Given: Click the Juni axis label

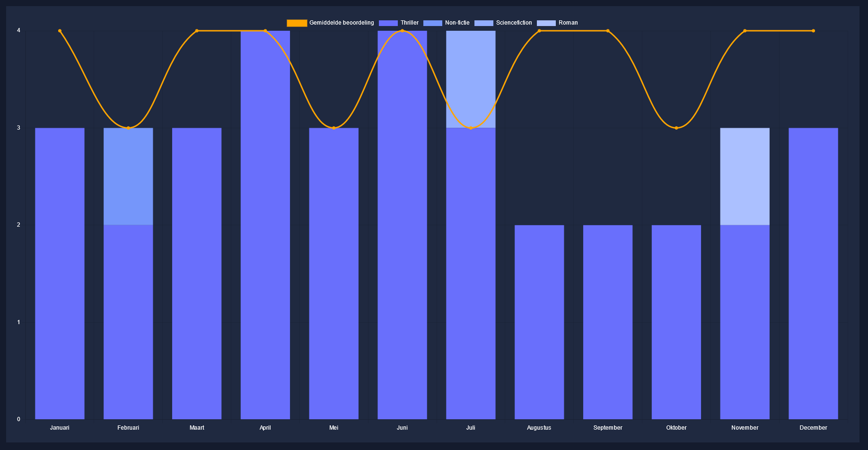Looking at the screenshot, I should pyautogui.click(x=402, y=428).
